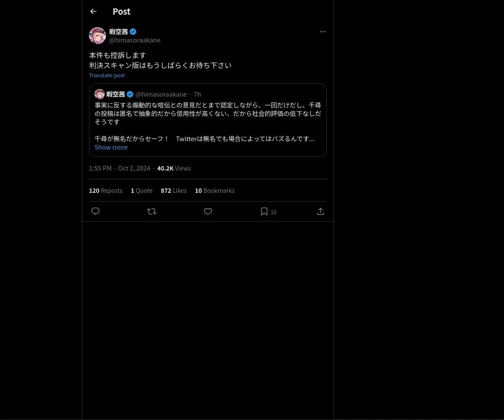Image resolution: width=504 pixels, height=420 pixels.
Task: Click the 1:55 PM Oct 2, 2024 timestamp
Action: click(x=120, y=168)
